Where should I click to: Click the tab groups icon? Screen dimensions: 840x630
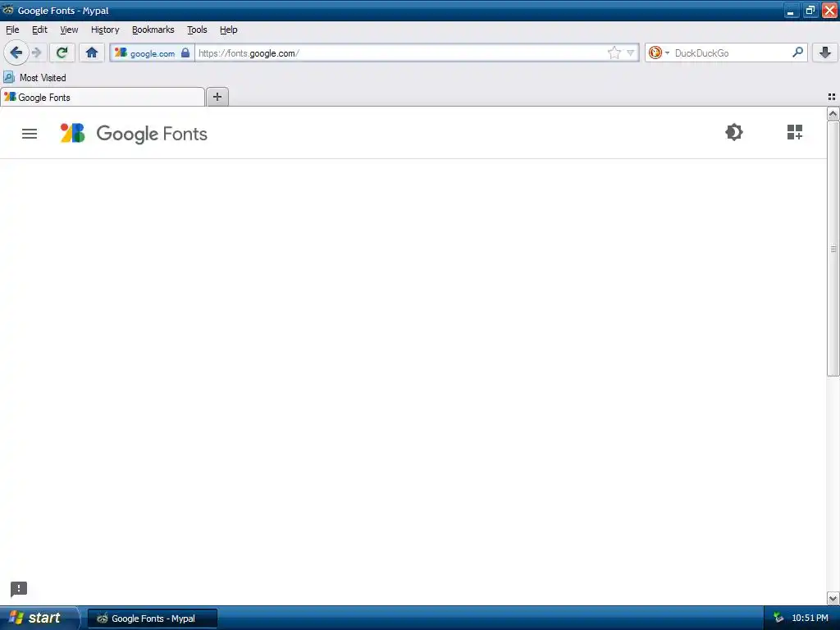832,97
